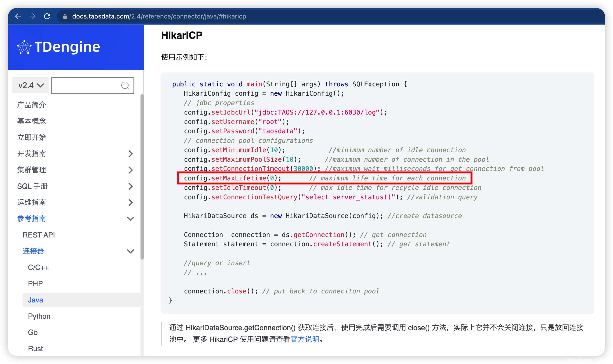Click the padlock icon in address bar

point(65,16)
